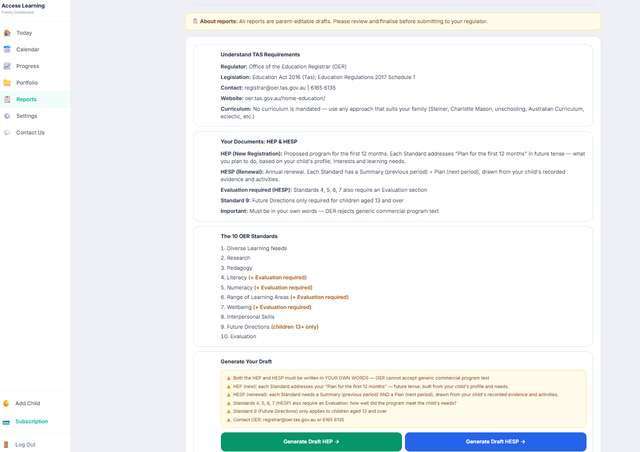
Task: Click the Today sidebar icon
Action: (x=7, y=33)
